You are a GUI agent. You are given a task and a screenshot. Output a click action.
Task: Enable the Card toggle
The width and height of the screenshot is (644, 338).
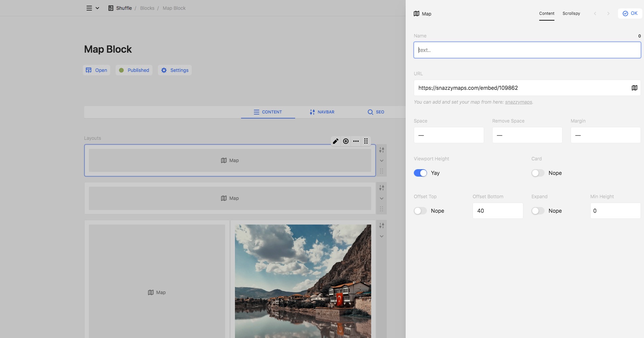[538, 173]
